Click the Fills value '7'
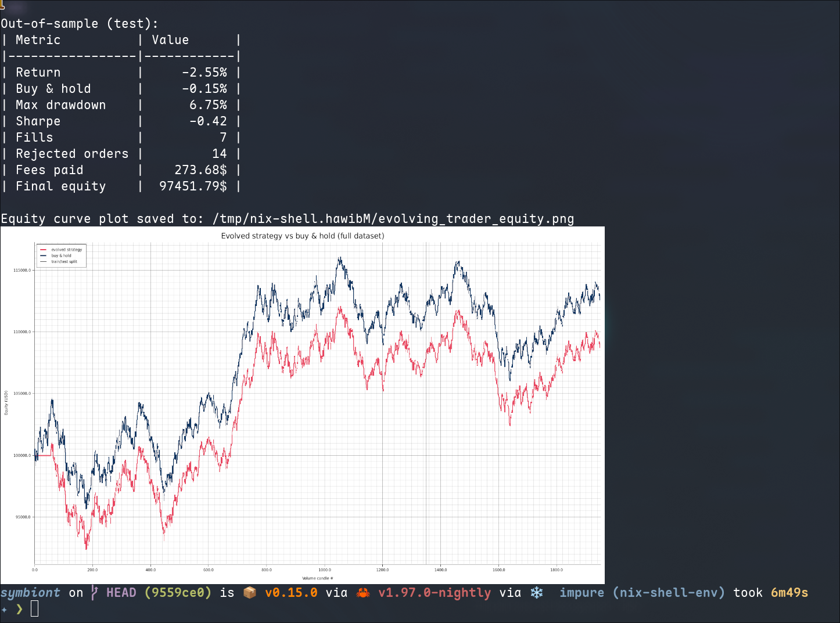This screenshot has height=623, width=840. 223,138
